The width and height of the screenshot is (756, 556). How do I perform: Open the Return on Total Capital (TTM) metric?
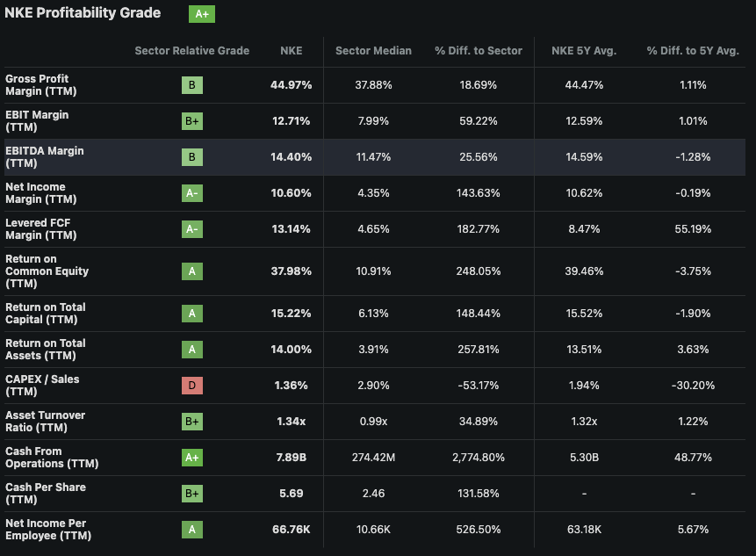[x=45, y=314]
